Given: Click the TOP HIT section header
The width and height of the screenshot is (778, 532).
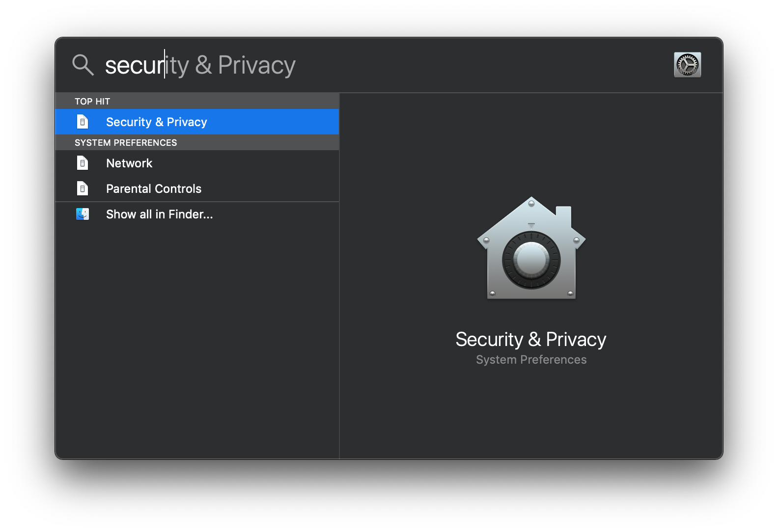Looking at the screenshot, I should click(92, 101).
